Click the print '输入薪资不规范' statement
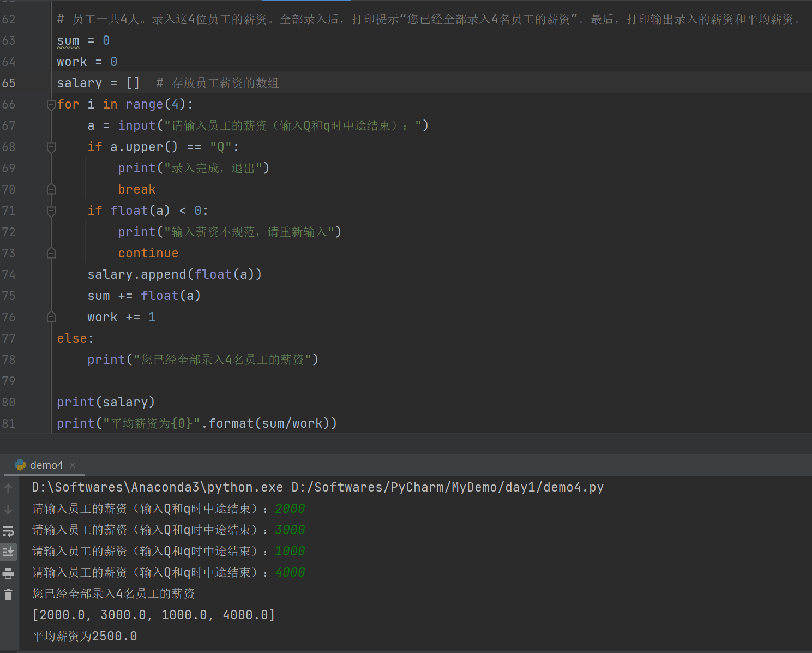 [x=230, y=232]
